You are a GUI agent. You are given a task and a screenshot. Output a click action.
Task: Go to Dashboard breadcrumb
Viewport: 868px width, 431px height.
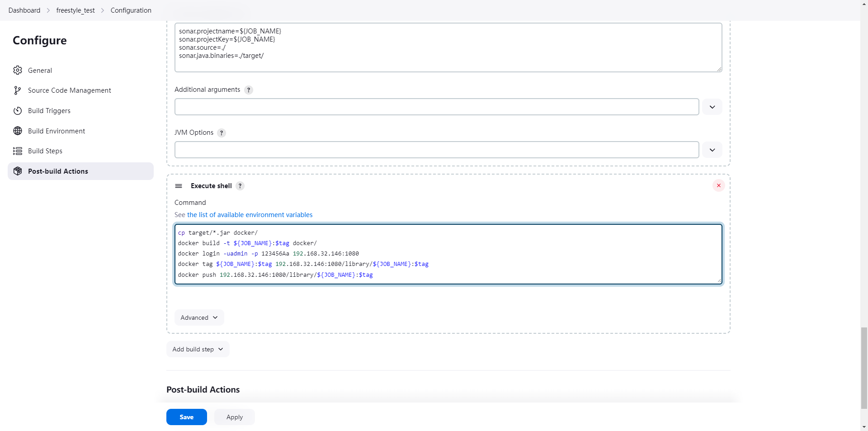pyautogui.click(x=24, y=10)
